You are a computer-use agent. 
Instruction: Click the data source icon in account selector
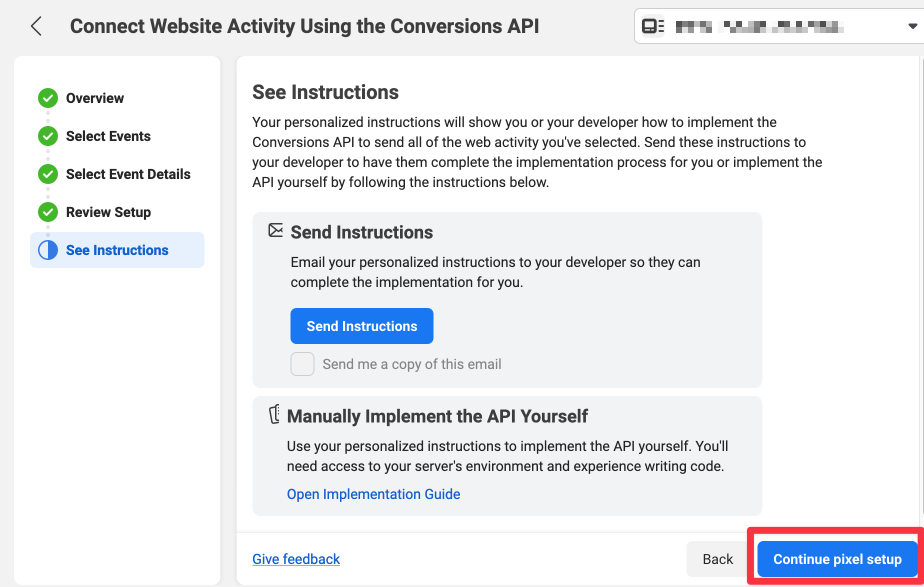click(652, 26)
